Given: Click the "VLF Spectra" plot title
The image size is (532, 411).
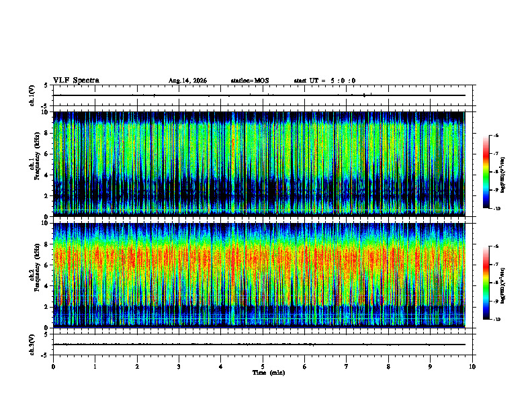Looking at the screenshot, I should [x=76, y=81].
